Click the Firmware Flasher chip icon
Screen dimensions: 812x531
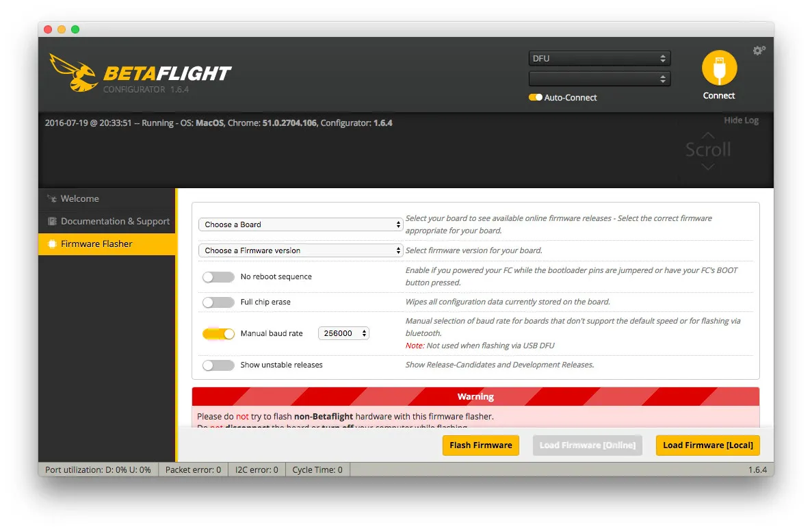coord(52,244)
